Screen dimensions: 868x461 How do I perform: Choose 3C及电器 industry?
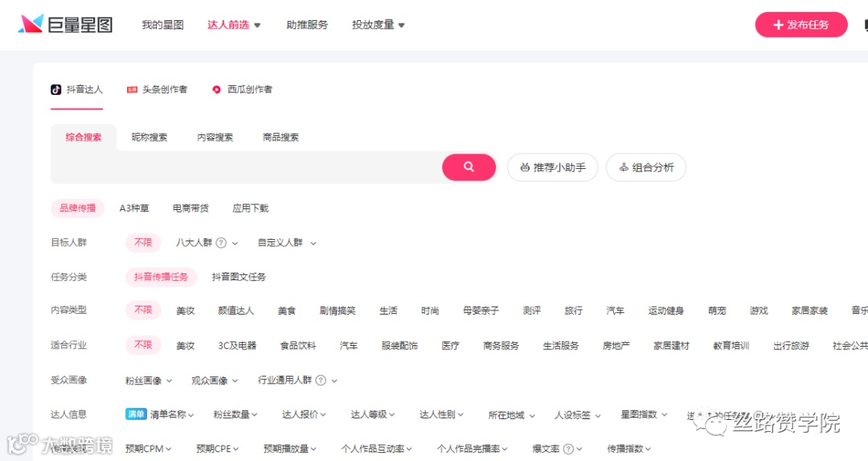[x=237, y=346]
